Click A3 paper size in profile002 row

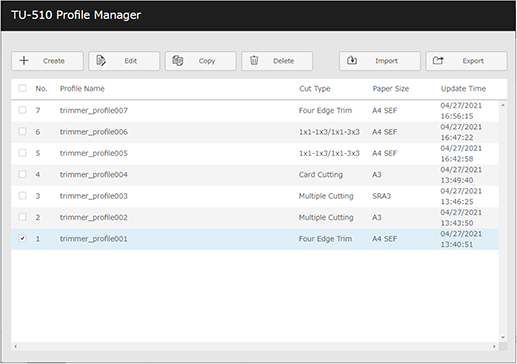[x=377, y=217]
